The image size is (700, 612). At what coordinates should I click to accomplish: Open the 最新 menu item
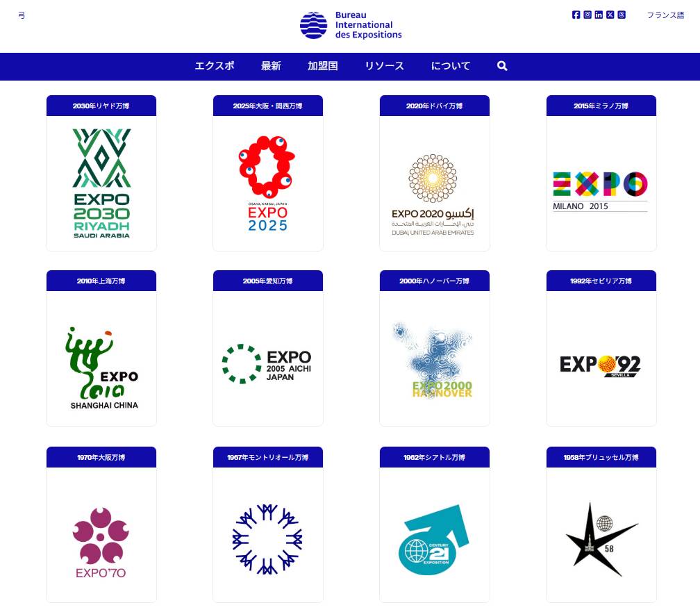point(271,66)
